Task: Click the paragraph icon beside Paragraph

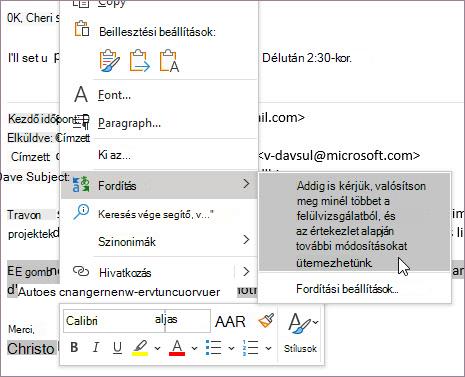Action: pos(82,123)
